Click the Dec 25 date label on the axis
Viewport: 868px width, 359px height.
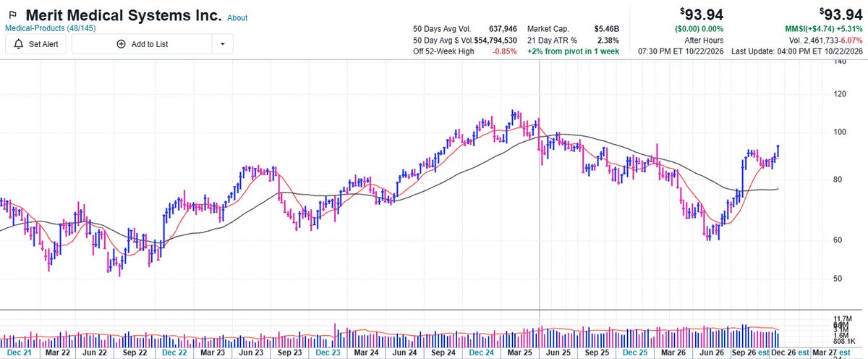635,352
